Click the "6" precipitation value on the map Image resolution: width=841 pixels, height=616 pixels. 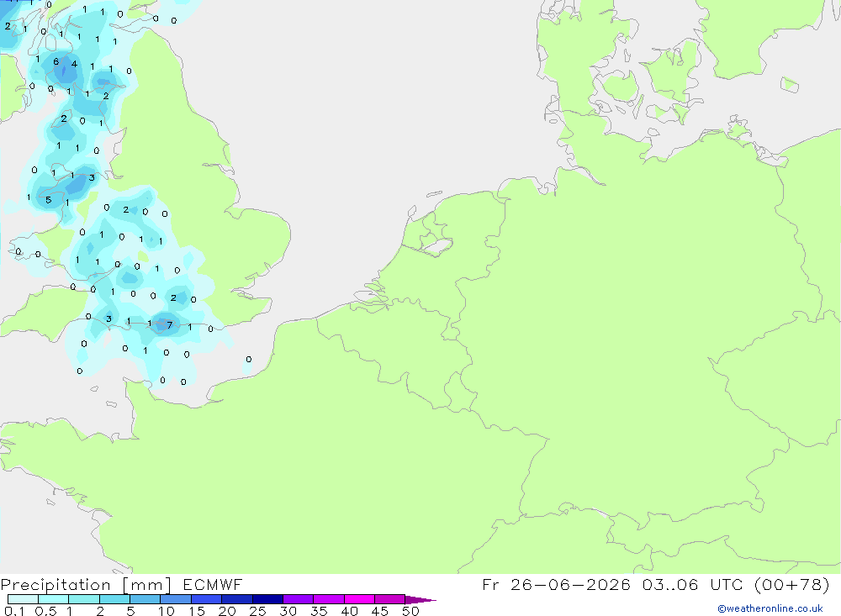point(56,61)
